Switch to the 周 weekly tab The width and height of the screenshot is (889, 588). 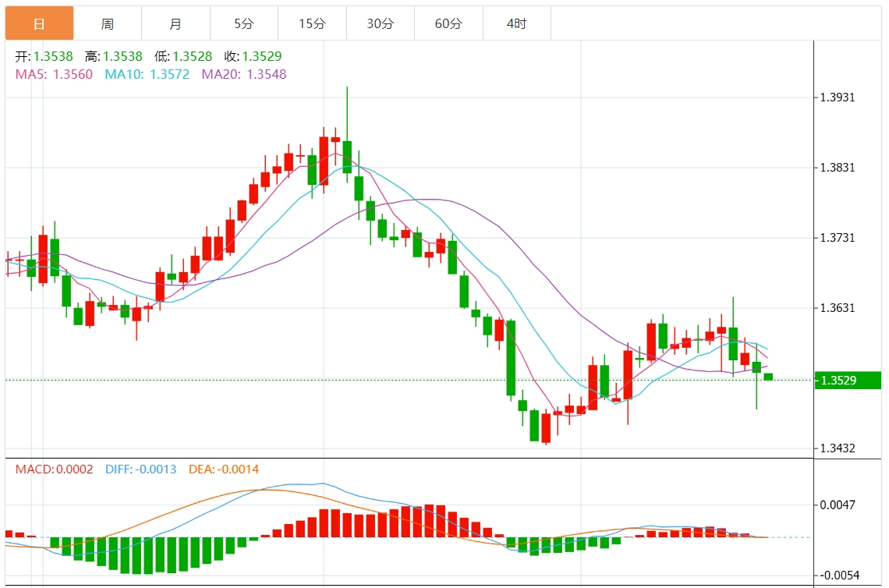(108, 23)
